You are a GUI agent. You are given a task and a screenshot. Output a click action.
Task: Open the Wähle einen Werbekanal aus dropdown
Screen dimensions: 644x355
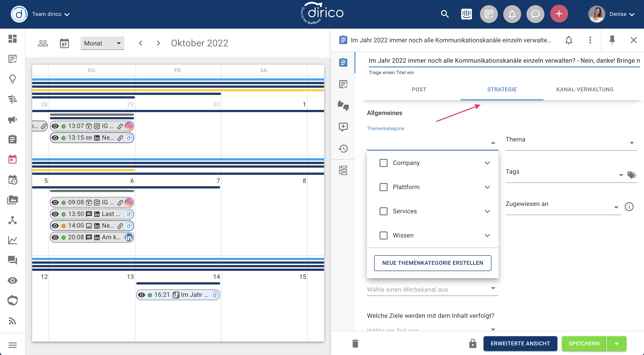point(433,289)
